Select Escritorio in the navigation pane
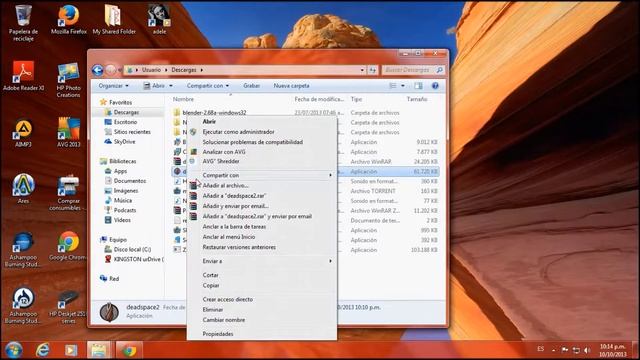This screenshot has width=640, height=360. click(x=125, y=122)
